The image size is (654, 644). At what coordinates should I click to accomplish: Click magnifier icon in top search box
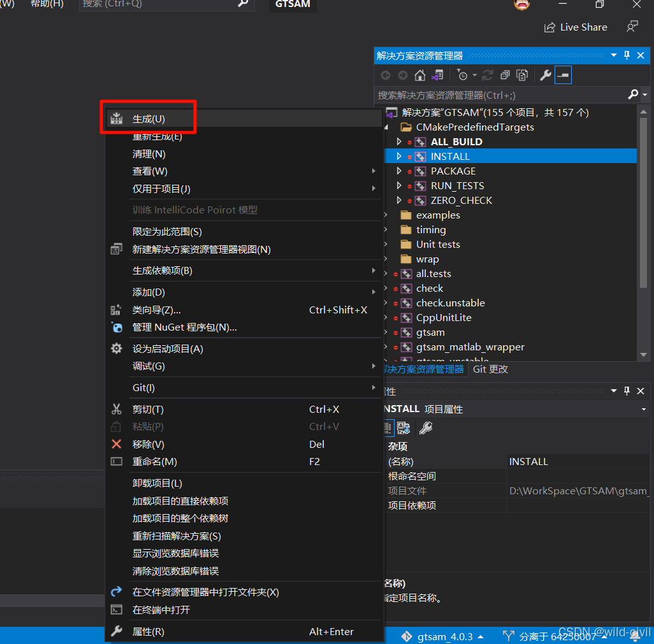(x=242, y=4)
